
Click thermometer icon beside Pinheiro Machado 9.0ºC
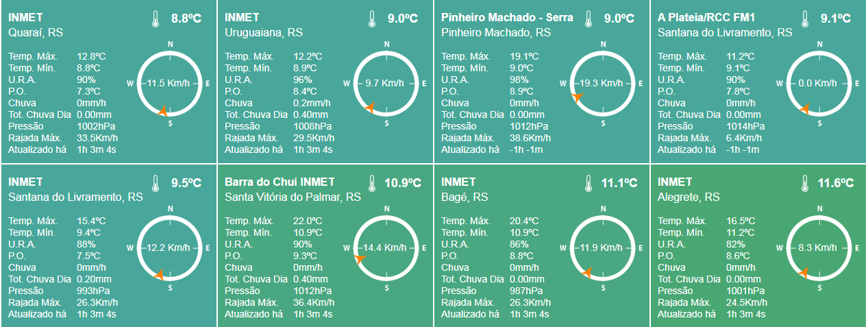tap(588, 19)
